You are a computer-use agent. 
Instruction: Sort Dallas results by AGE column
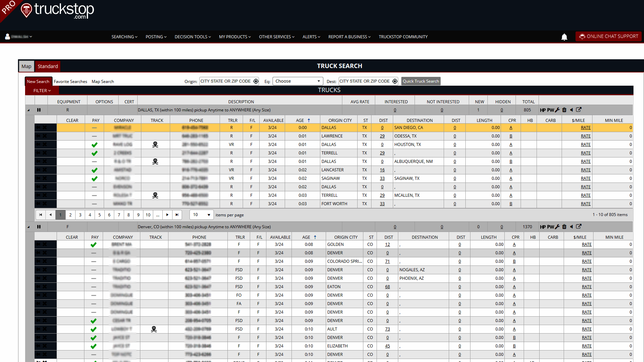[300, 120]
